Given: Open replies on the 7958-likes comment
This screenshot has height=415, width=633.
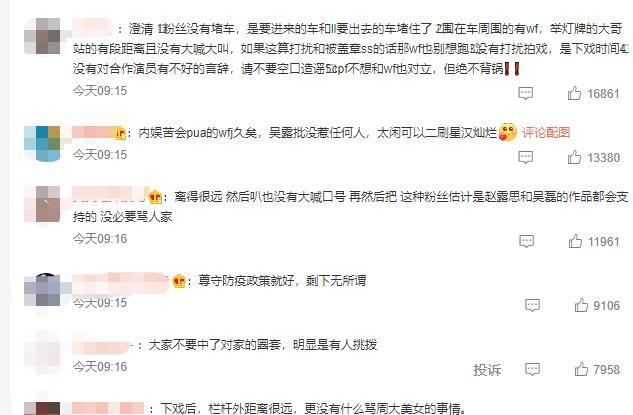Looking at the screenshot, I should point(532,369).
